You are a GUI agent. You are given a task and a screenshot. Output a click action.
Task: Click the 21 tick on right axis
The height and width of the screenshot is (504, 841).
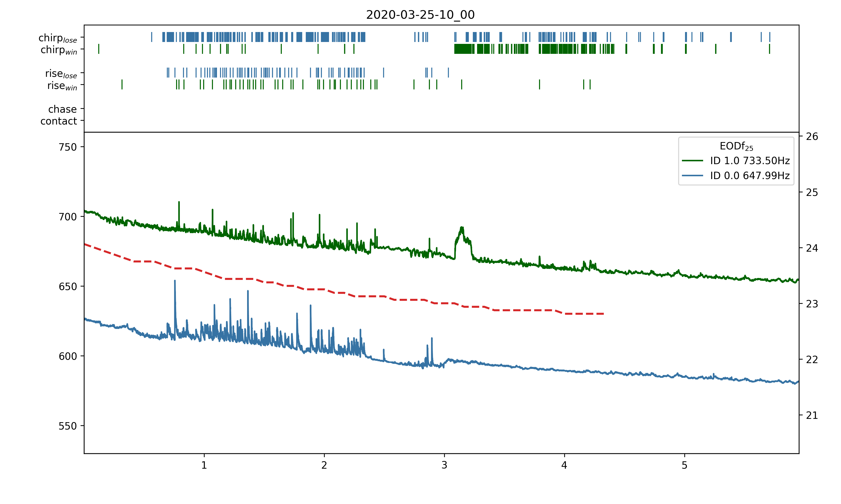812,415
